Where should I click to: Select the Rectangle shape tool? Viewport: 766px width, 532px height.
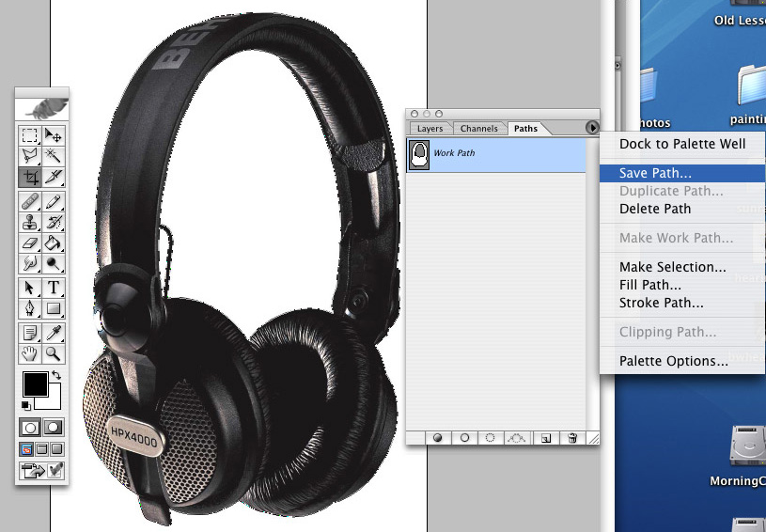(x=53, y=308)
